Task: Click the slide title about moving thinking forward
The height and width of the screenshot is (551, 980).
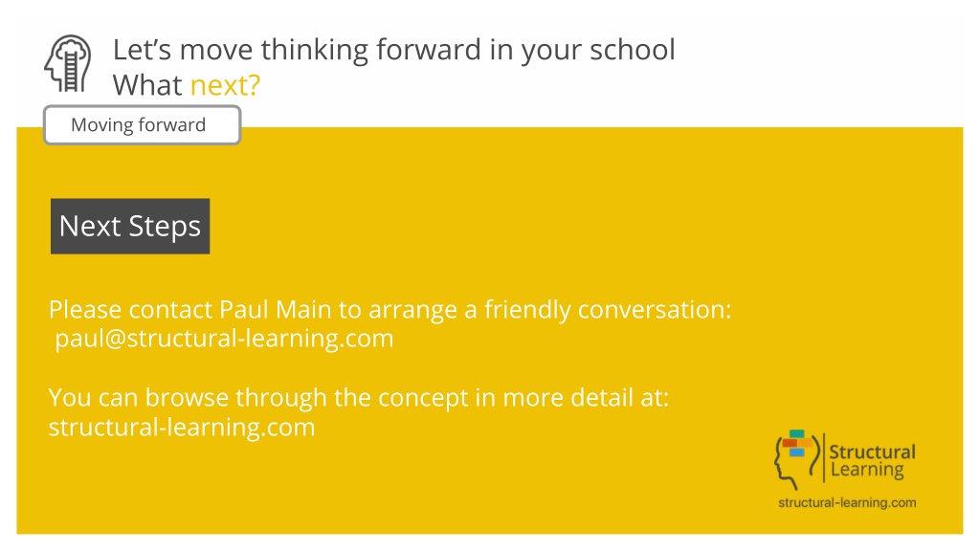Action: [x=393, y=50]
